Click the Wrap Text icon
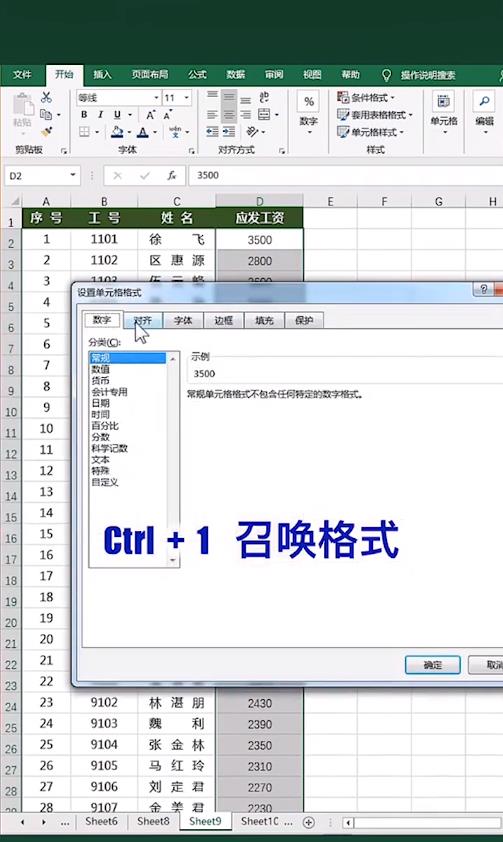 point(264,97)
